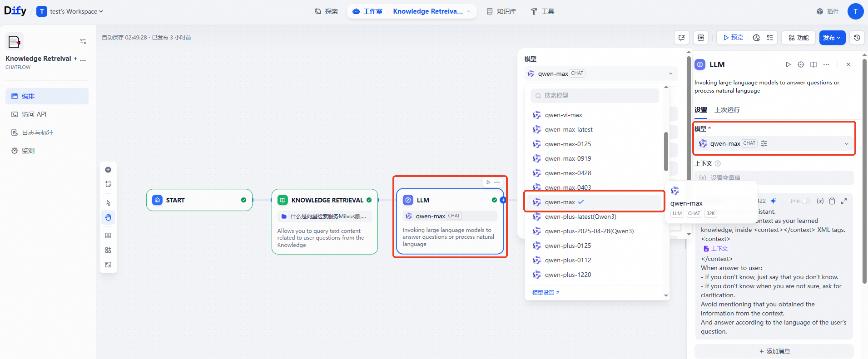Select the pointer mode tool

pyautogui.click(x=108, y=203)
